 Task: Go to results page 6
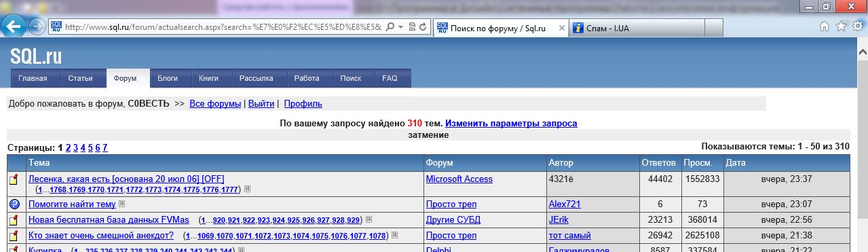(98, 147)
